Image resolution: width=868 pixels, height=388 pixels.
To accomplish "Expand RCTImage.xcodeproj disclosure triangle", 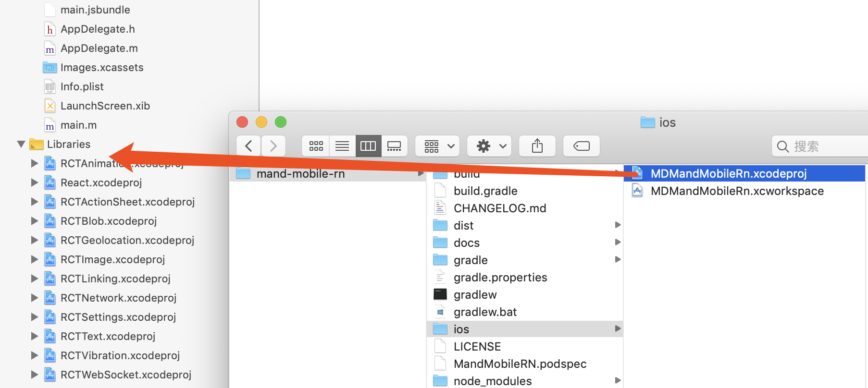I will (x=35, y=259).
